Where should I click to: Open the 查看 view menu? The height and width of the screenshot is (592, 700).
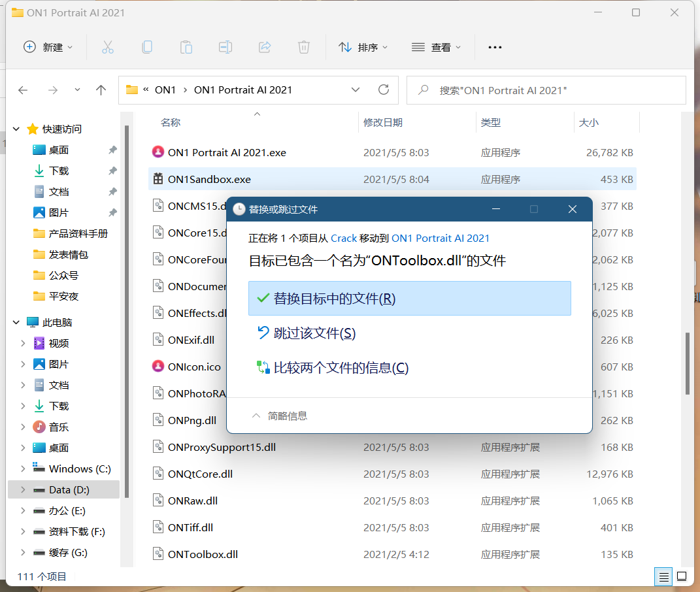436,47
